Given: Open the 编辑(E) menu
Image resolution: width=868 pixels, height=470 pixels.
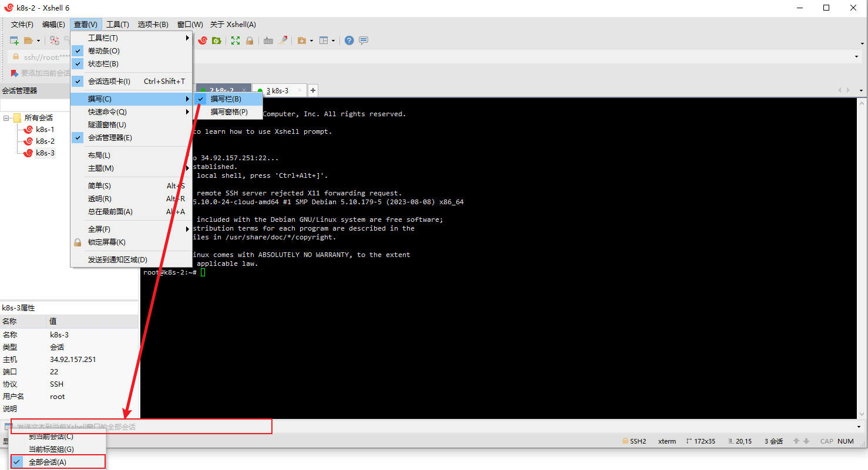Looking at the screenshot, I should pos(53,24).
